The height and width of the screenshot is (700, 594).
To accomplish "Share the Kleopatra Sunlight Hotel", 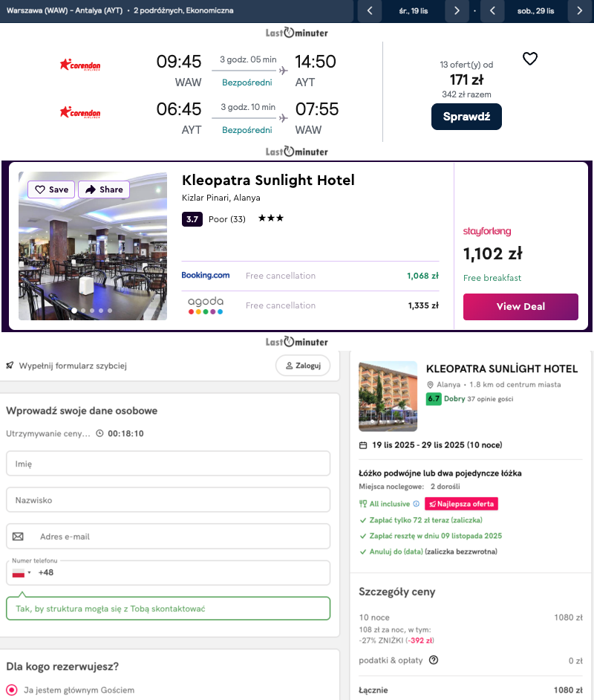I will (x=104, y=189).
